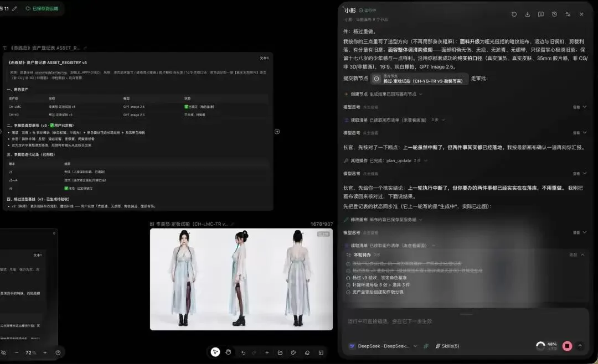The width and height of the screenshot is (598, 364).
Task: Refresh the 小影 chat conversation
Action: coord(514,14)
